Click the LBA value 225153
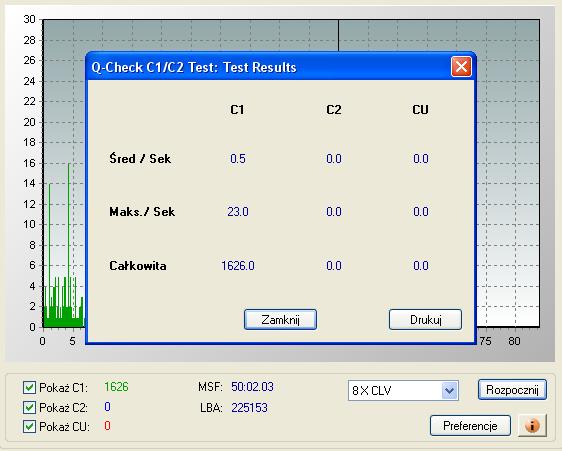Viewport: 562px width, 451px height. pos(249,408)
